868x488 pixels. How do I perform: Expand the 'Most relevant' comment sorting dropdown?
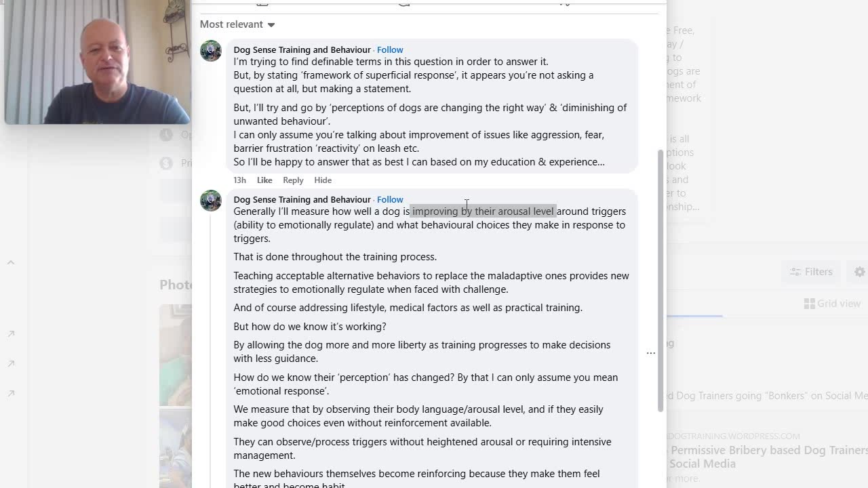(x=237, y=24)
